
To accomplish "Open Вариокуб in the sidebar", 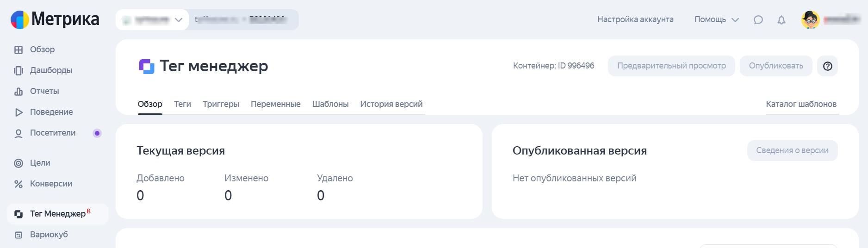I will [x=49, y=235].
